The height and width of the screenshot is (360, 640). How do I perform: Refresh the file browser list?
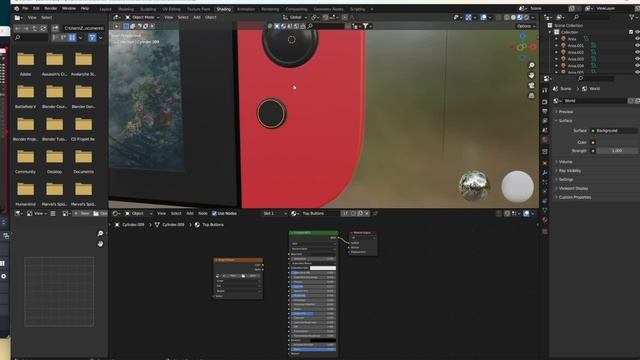point(43,28)
